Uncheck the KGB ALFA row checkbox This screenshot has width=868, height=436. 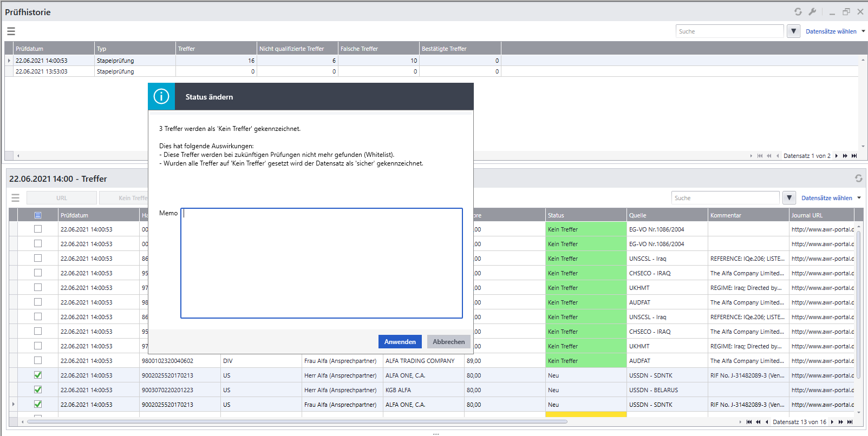(38, 389)
